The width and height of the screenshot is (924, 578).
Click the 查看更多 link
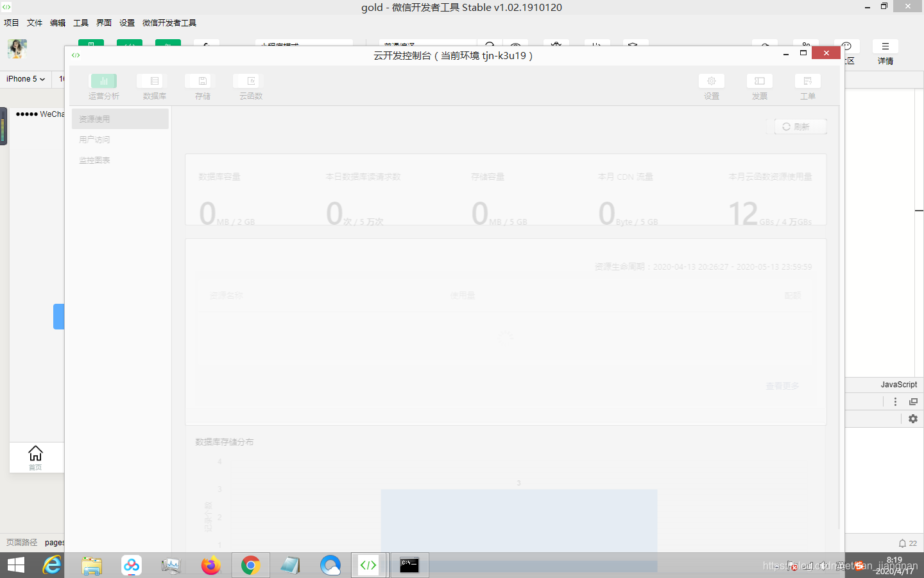point(782,386)
